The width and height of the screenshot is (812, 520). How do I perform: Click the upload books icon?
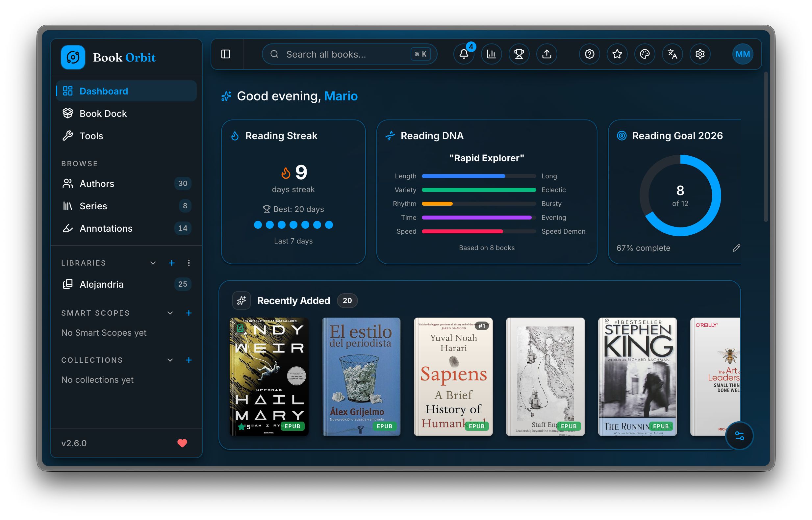pos(547,54)
